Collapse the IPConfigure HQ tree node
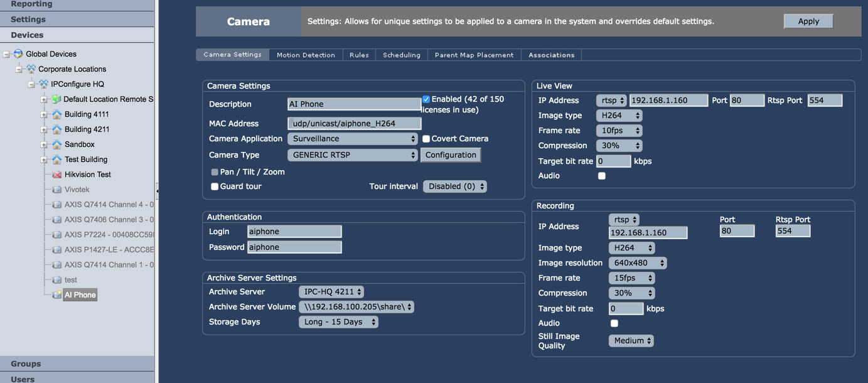 point(31,84)
